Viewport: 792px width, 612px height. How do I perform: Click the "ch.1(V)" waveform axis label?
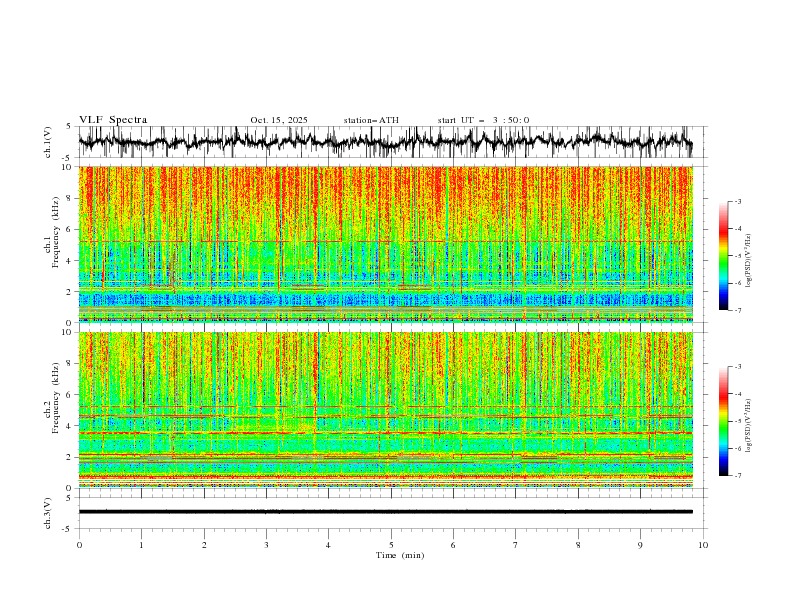(48, 142)
